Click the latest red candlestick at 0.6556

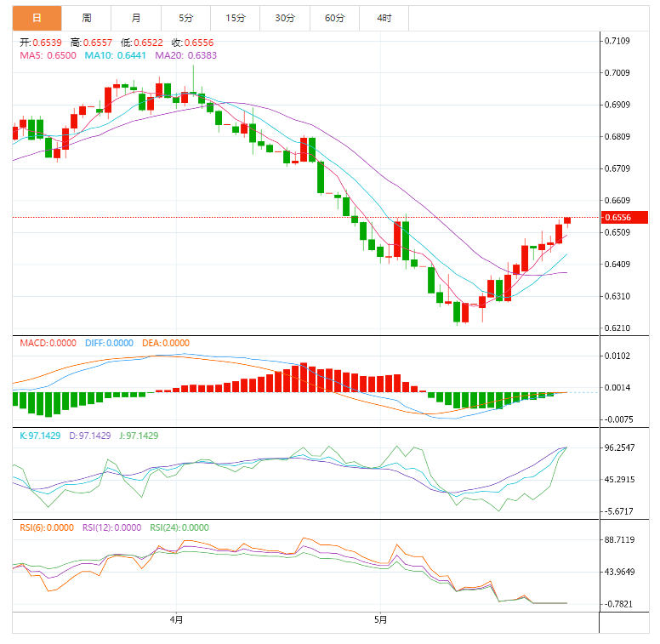[567, 220]
